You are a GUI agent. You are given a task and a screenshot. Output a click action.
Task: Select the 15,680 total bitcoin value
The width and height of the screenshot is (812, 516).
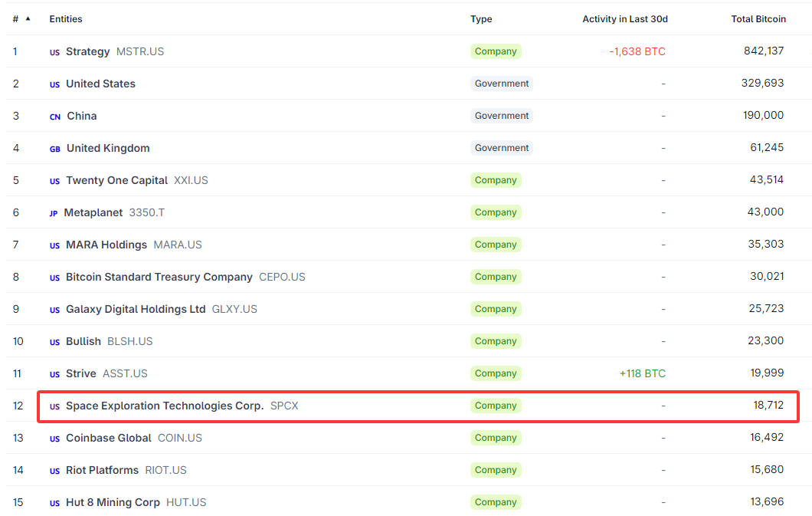(x=767, y=469)
